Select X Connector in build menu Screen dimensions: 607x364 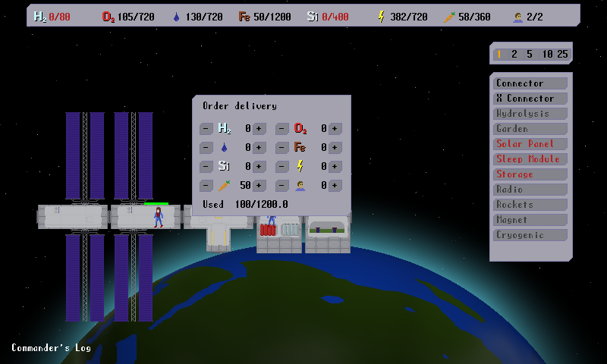[x=530, y=99]
